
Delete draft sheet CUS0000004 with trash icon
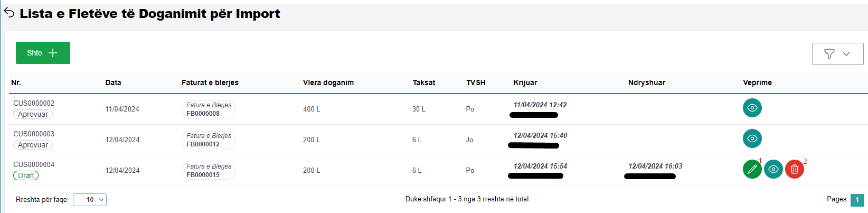click(794, 169)
